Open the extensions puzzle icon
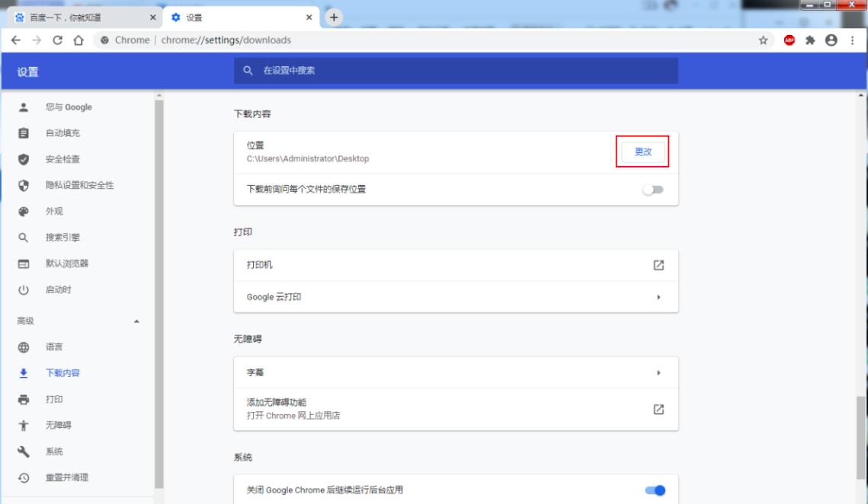The image size is (868, 504). coord(810,40)
